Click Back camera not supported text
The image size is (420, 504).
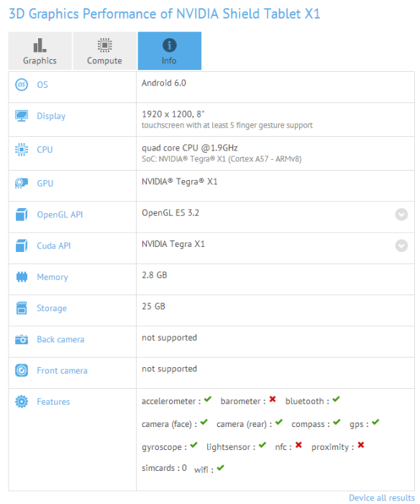169,338
